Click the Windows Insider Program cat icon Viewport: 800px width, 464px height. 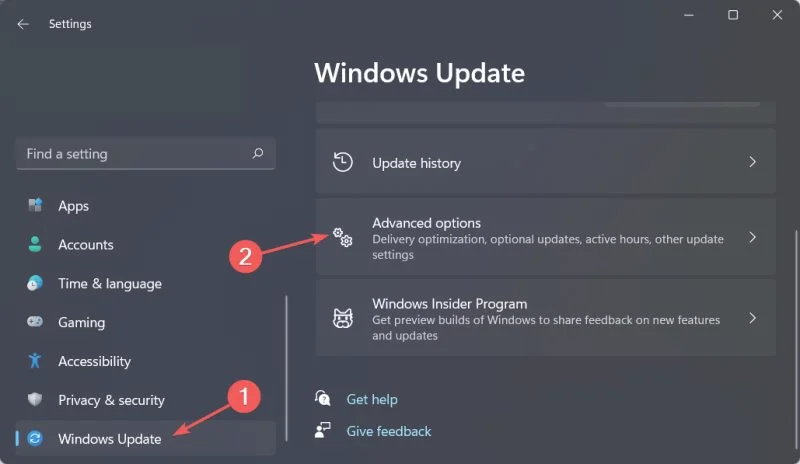343,318
